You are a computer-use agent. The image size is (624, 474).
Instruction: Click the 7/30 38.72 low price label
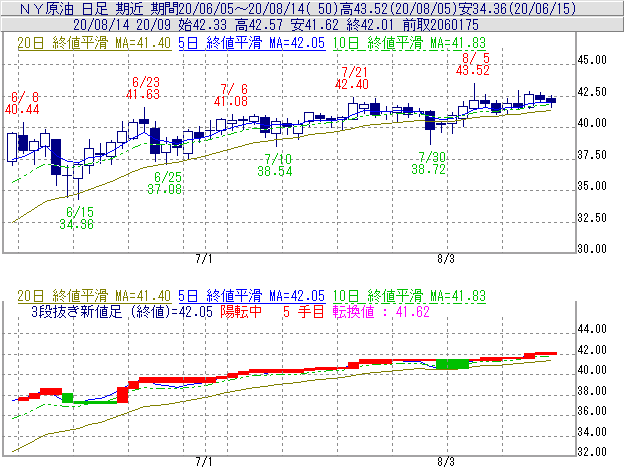(x=429, y=163)
